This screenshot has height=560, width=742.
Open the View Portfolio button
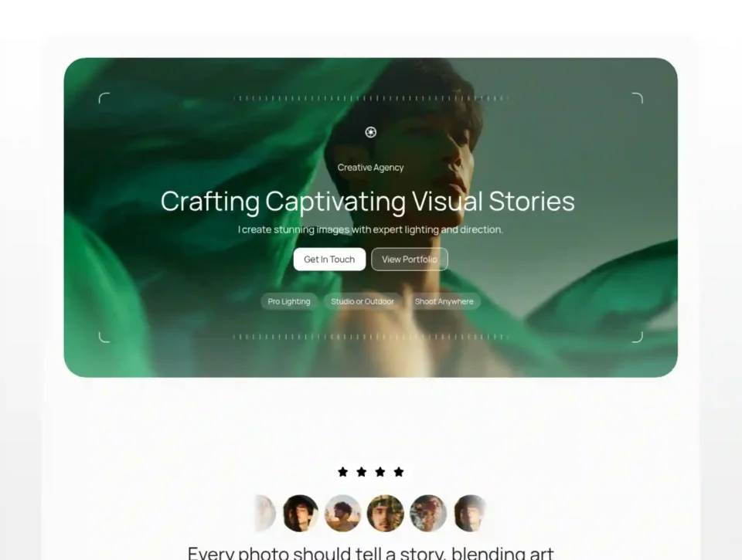point(410,260)
